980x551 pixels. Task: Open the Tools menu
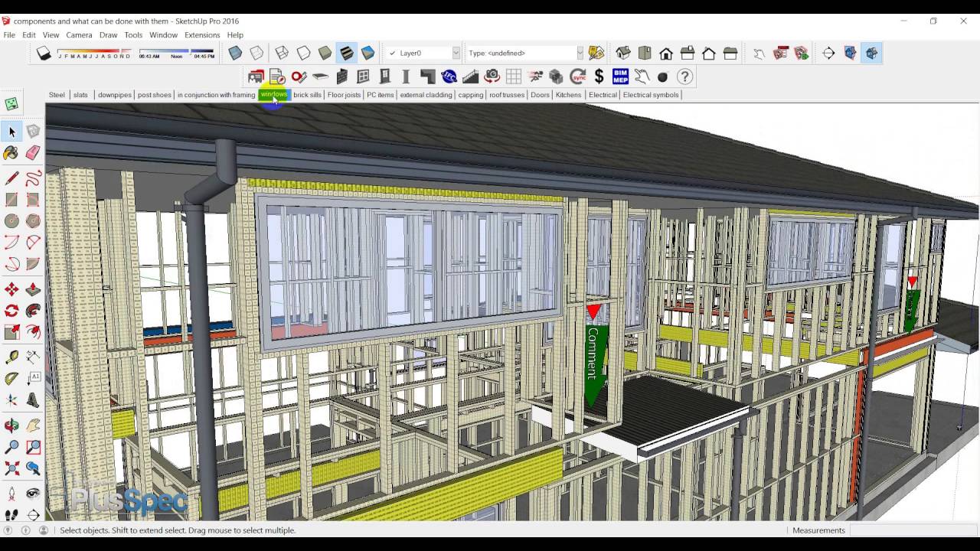coord(133,35)
